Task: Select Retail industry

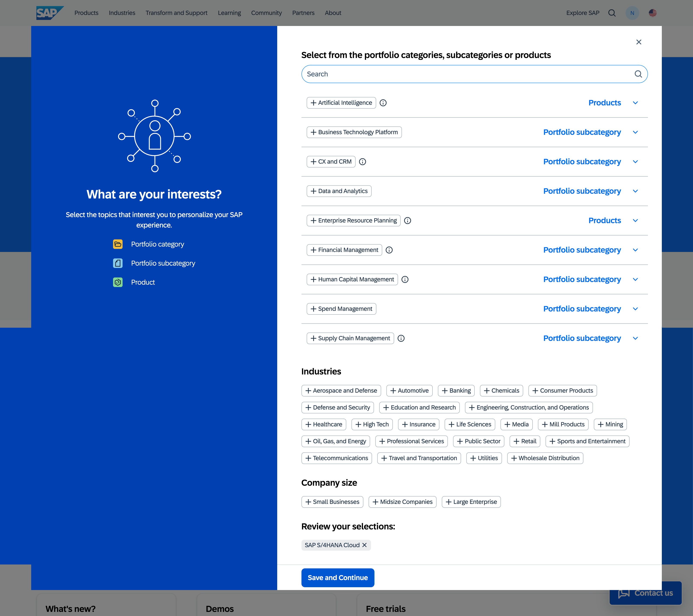Action: point(525,442)
